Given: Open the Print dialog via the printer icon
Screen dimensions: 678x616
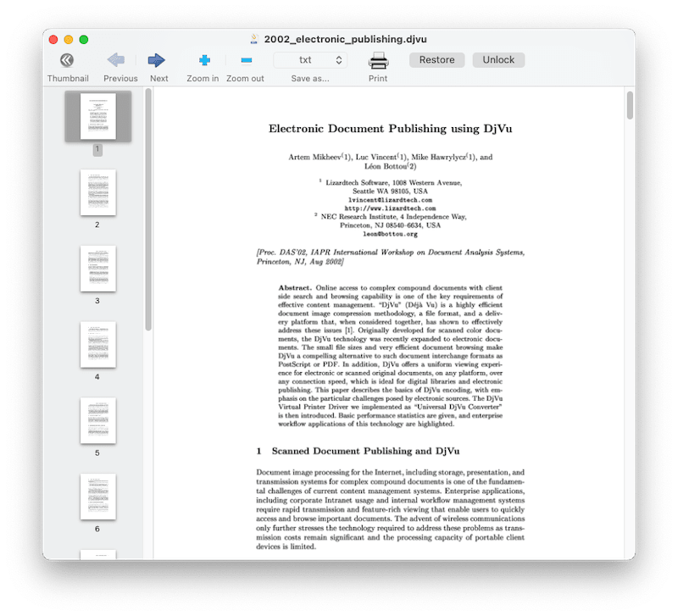Looking at the screenshot, I should pos(378,59).
